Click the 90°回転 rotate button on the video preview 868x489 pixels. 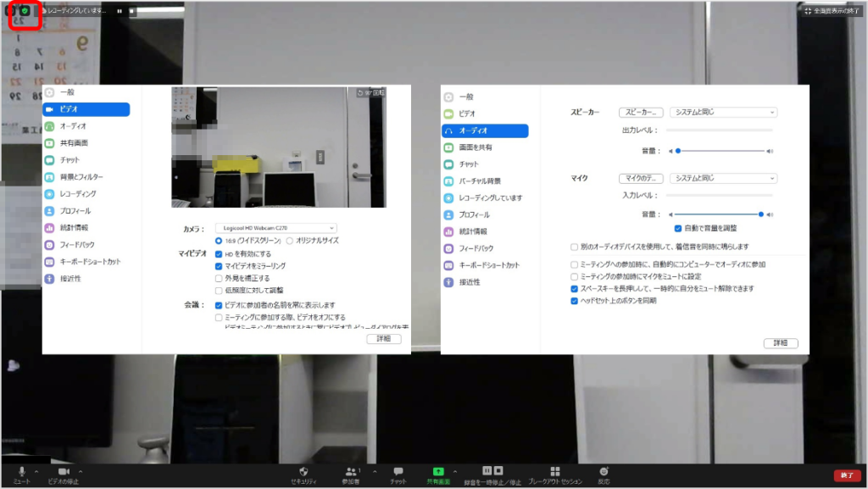click(x=371, y=93)
